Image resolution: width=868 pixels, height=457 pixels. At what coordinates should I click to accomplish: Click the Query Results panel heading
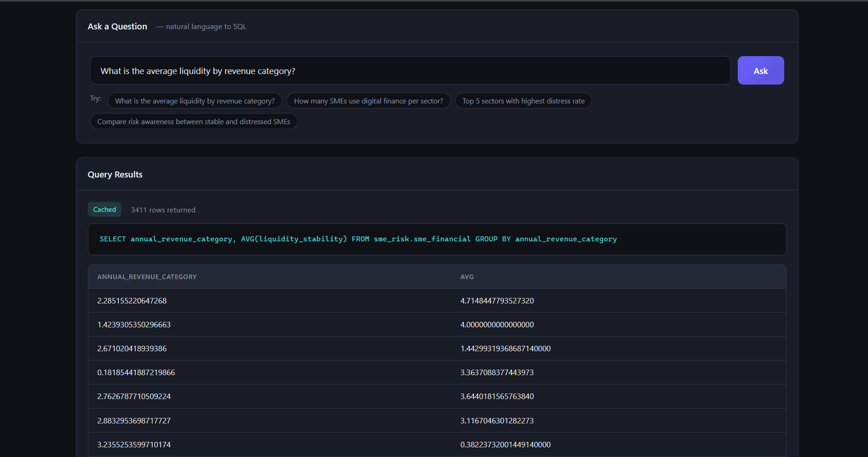point(115,175)
